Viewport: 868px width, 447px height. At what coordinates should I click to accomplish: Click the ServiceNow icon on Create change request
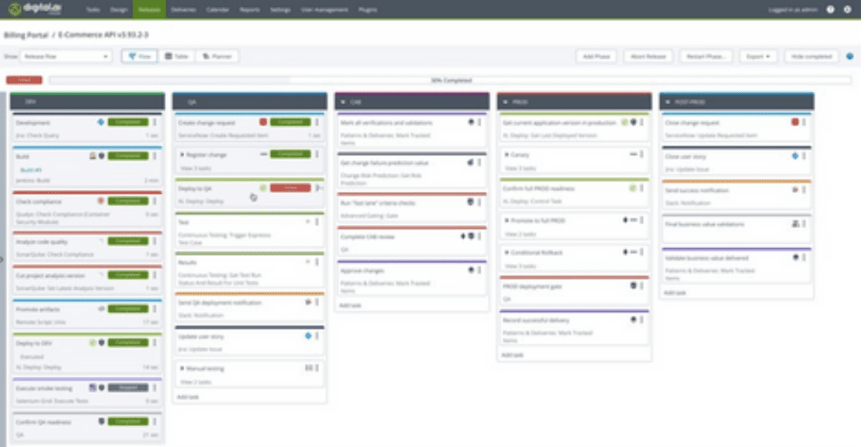tap(263, 122)
